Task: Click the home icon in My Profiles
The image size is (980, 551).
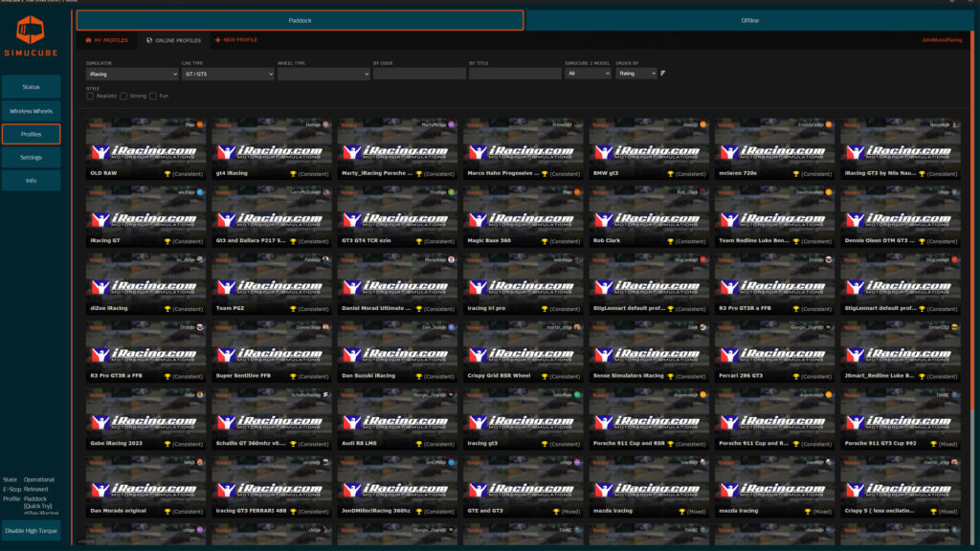Action: tap(89, 40)
